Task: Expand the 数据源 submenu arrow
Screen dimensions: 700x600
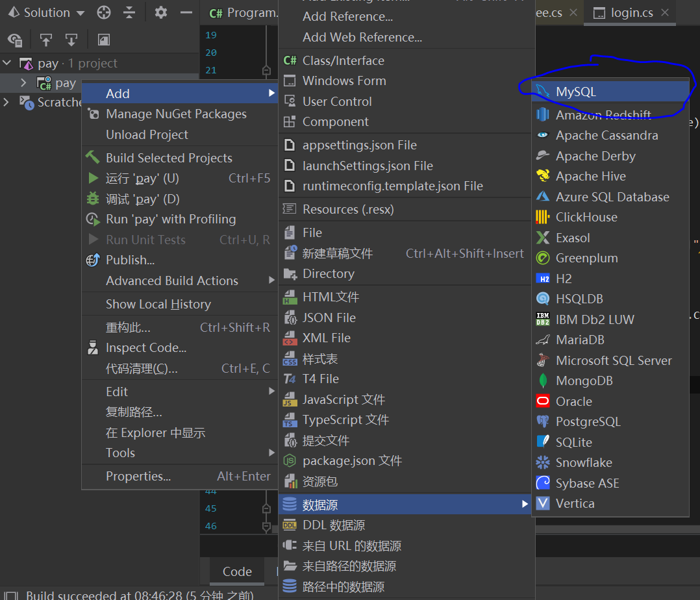Action: (525, 504)
